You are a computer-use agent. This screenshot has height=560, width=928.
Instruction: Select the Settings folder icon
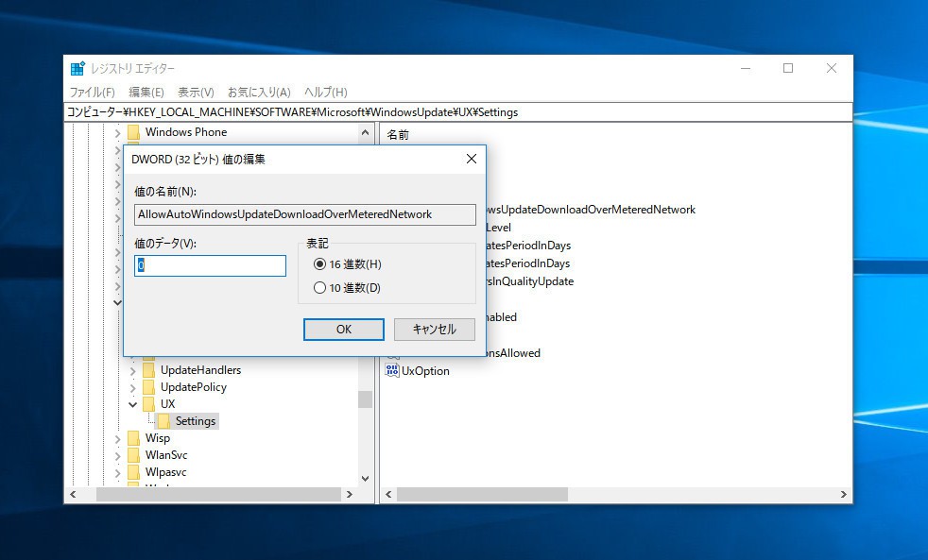(163, 421)
